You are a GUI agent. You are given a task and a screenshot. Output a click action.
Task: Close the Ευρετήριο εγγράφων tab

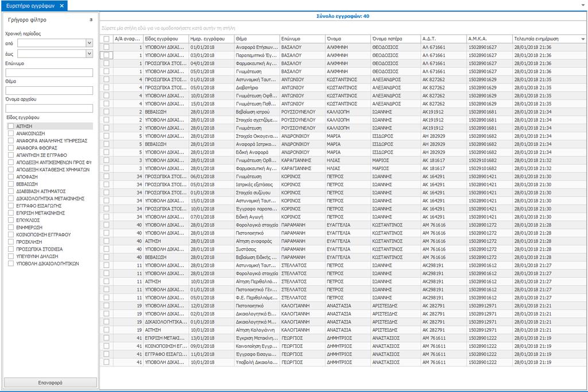click(x=62, y=6)
